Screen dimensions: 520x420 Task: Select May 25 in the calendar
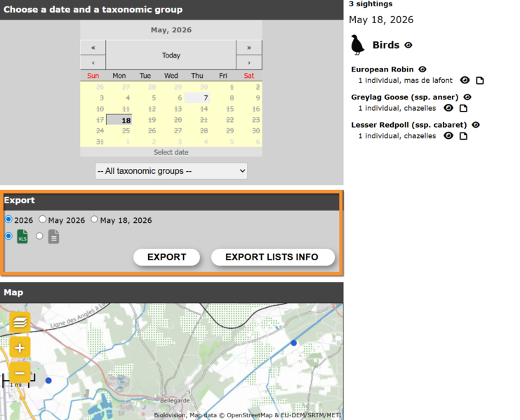point(119,131)
